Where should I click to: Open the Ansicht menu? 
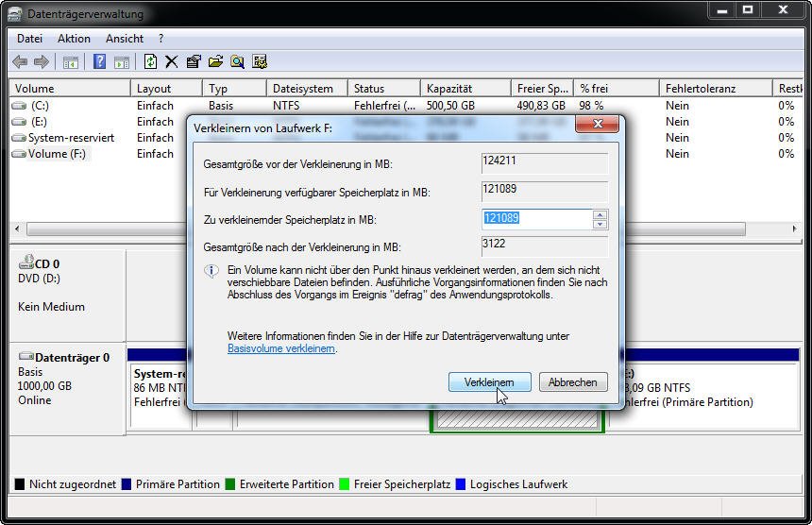pos(125,39)
